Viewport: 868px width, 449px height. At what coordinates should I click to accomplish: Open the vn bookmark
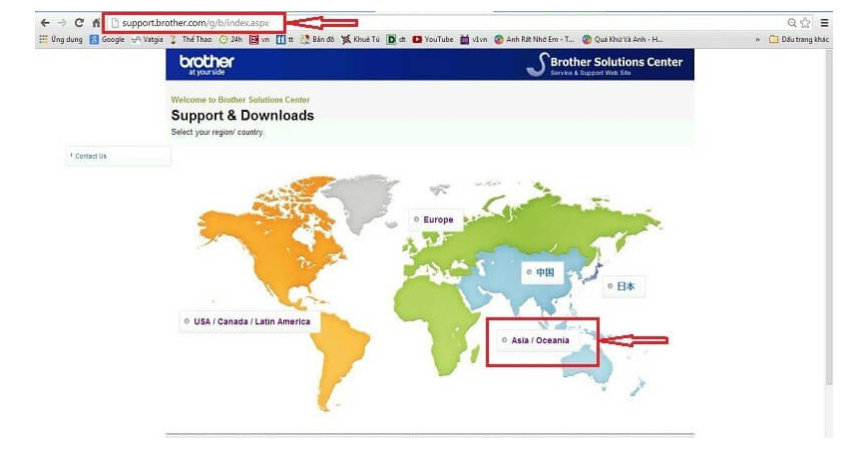click(x=259, y=39)
